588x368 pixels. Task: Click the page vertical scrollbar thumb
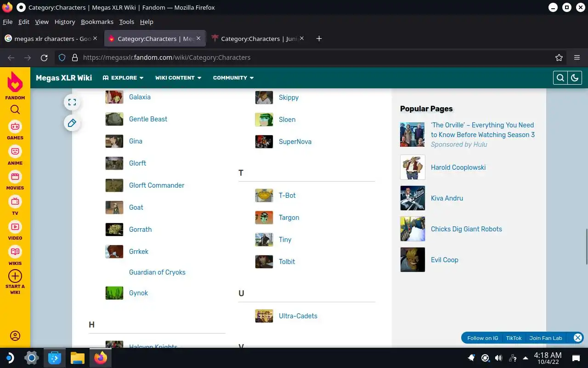pos(586,247)
